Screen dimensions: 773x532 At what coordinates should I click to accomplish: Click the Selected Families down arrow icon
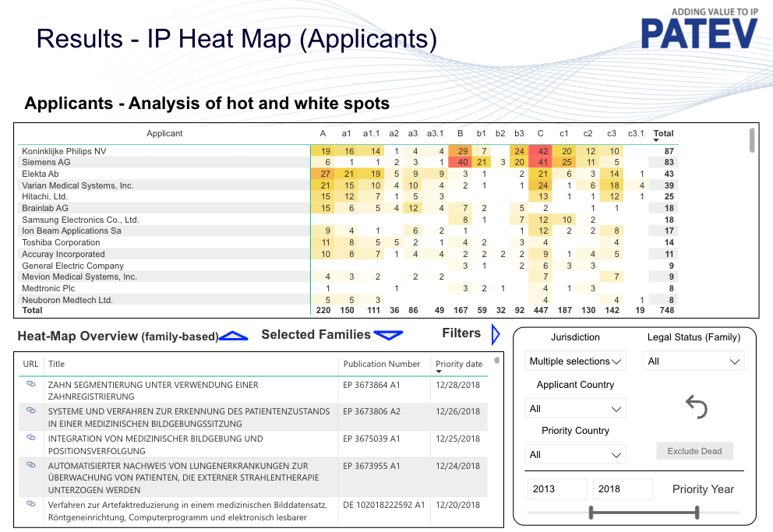(388, 335)
